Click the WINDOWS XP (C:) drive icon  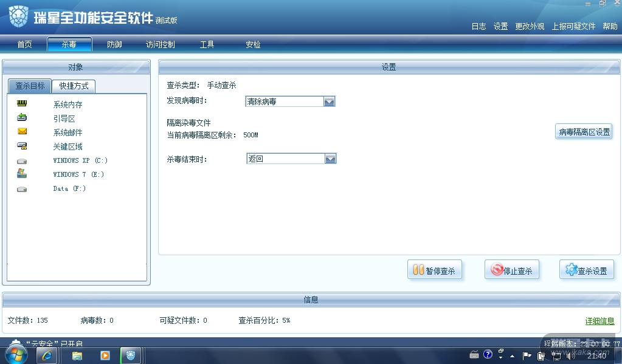[x=22, y=162]
